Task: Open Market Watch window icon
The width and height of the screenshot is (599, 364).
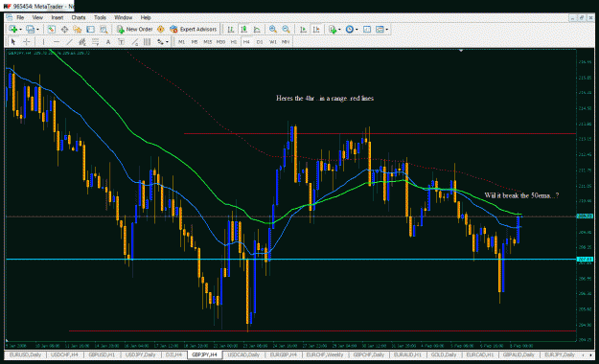Action: click(x=51, y=30)
